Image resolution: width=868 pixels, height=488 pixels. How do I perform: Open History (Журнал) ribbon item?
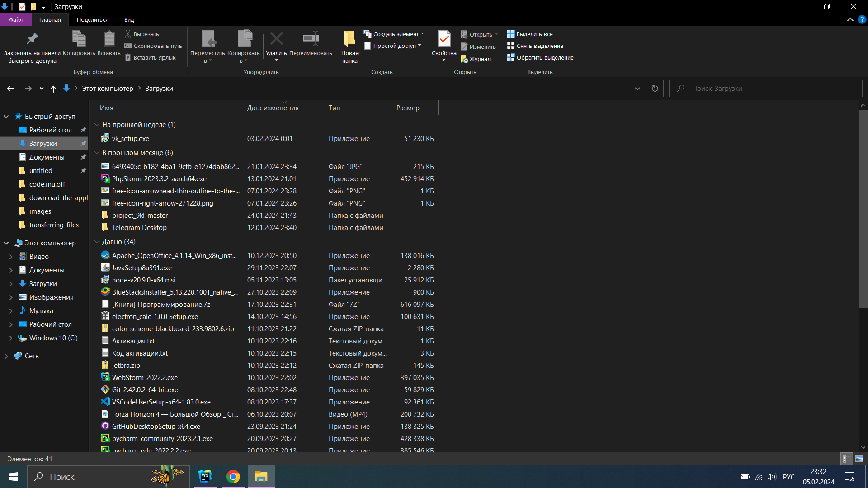pos(476,59)
